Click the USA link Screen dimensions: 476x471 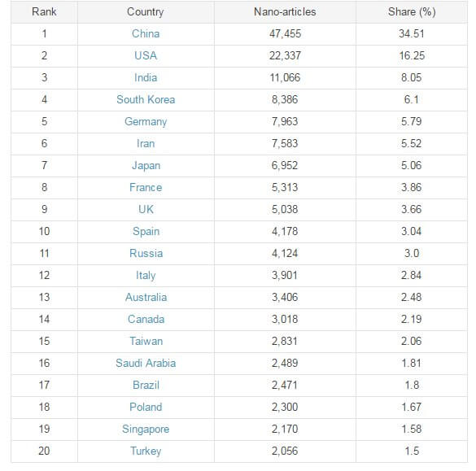pyautogui.click(x=146, y=55)
